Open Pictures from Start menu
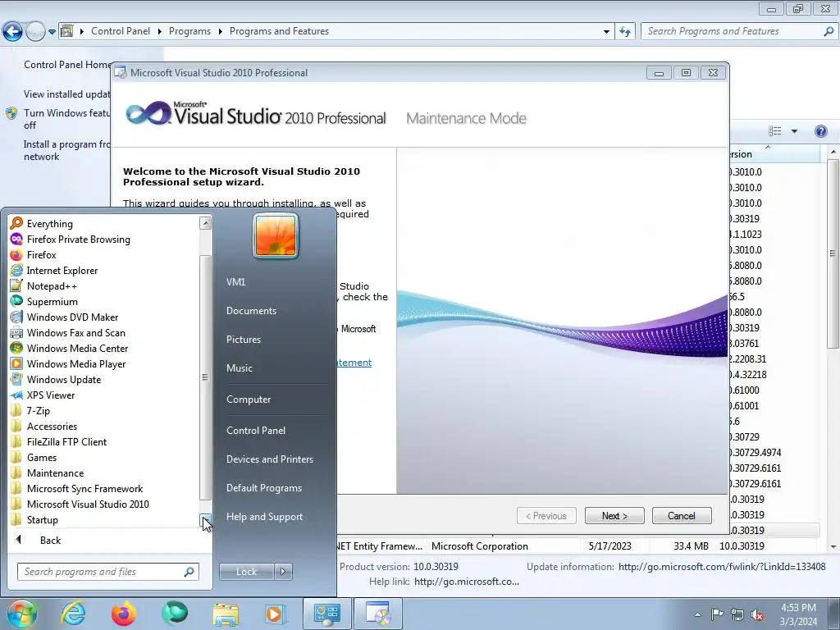Image resolution: width=840 pixels, height=630 pixels. (x=244, y=339)
